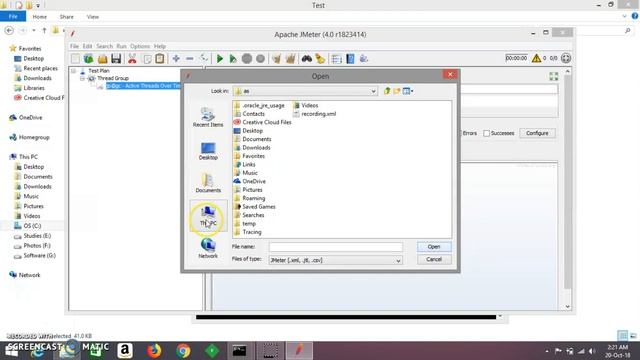The height and width of the screenshot is (360, 640).
Task: Click the Cancel button in dialog
Action: coord(434,259)
